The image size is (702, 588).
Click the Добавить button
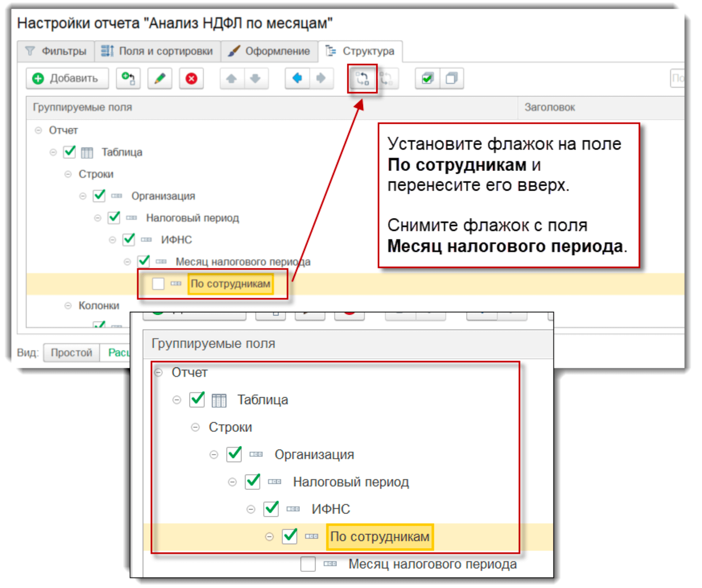67,78
